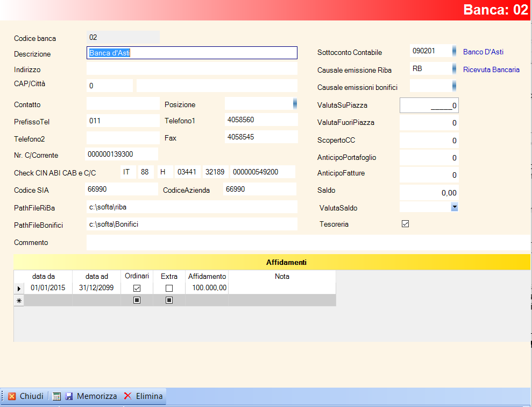Screen dimensions: 532x407
Task: Click the Nota column header
Action: click(x=282, y=276)
